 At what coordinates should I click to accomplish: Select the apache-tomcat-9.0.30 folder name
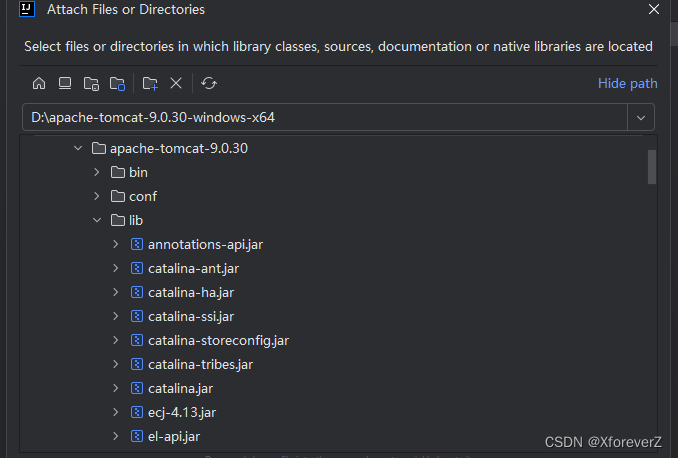[x=179, y=148]
